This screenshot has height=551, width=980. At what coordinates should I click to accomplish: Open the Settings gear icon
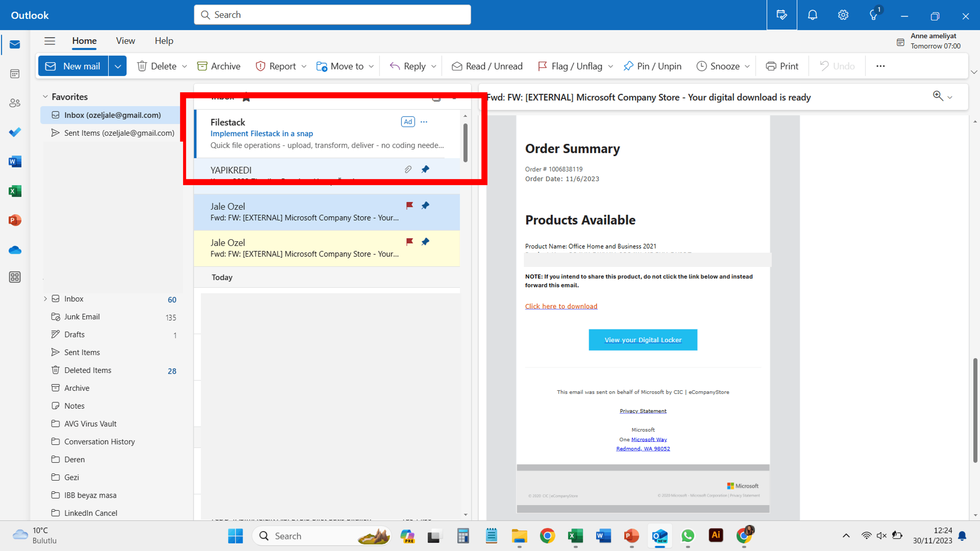(843, 15)
